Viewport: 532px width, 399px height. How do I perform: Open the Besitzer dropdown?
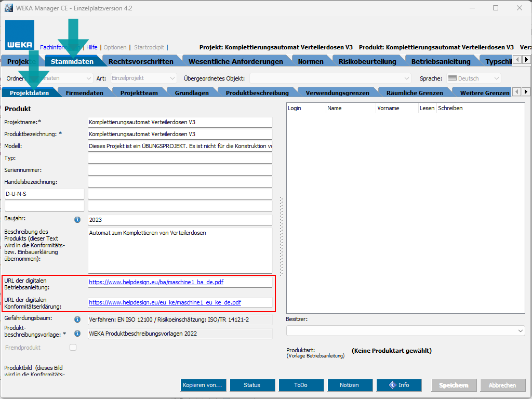pos(405,331)
